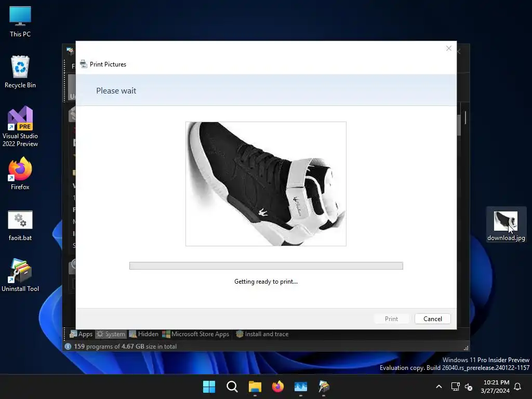Image resolution: width=532 pixels, height=399 pixels.
Task: Open Uninstall Tool desktop shortcut
Action: [20, 275]
